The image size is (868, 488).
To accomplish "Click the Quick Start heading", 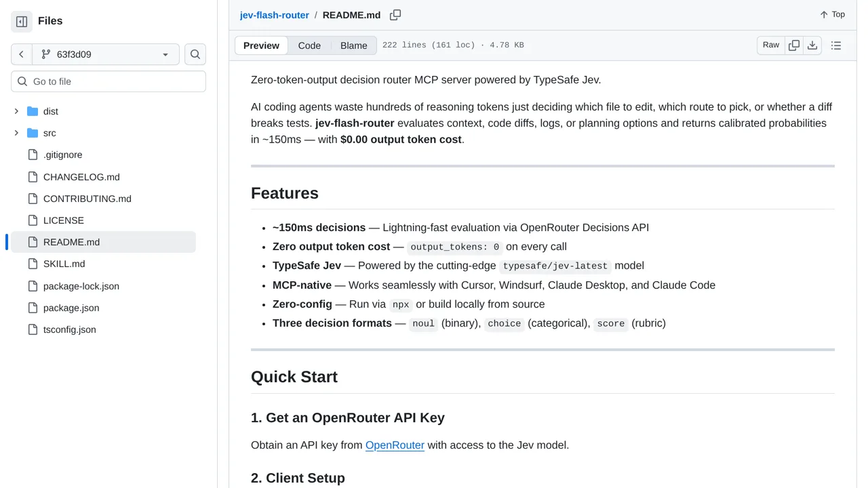I will [x=294, y=377].
